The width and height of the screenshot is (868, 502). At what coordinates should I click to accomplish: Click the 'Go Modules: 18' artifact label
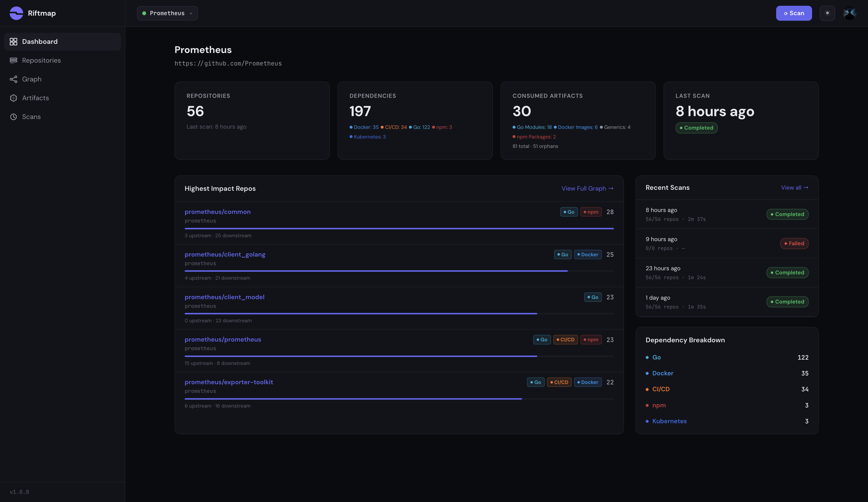click(532, 127)
